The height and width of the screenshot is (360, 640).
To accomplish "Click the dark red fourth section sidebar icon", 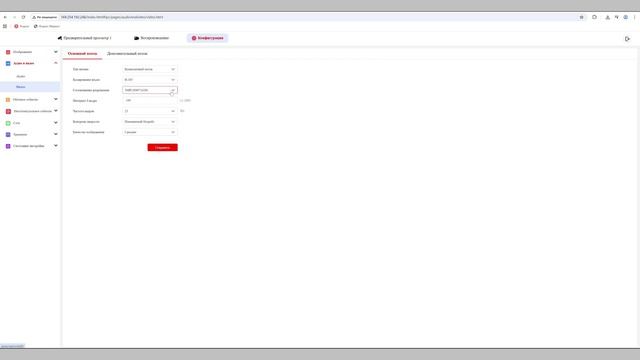I will click(8, 111).
